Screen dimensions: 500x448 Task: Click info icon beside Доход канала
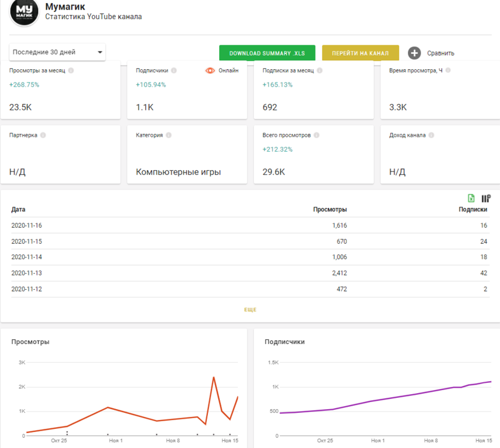(431, 135)
